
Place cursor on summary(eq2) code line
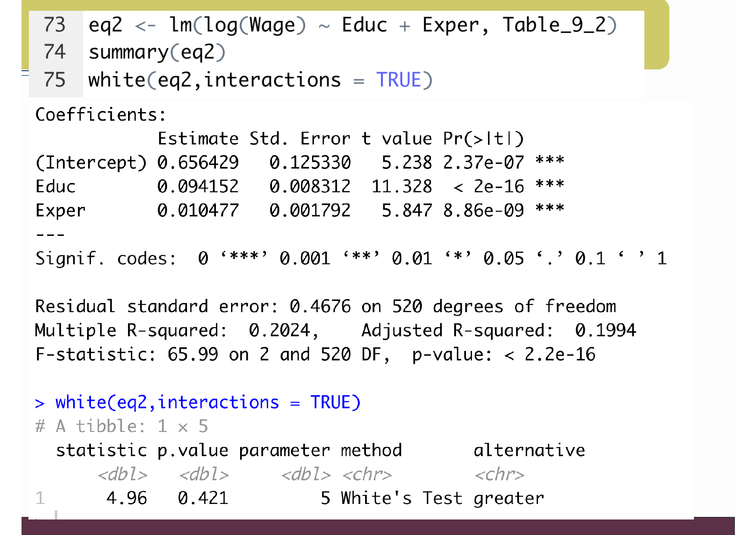157,52
